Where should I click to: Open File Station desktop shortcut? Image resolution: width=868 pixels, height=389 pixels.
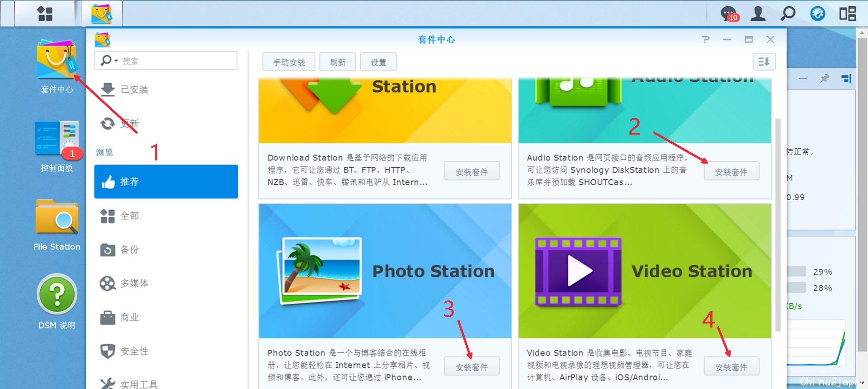point(57,225)
